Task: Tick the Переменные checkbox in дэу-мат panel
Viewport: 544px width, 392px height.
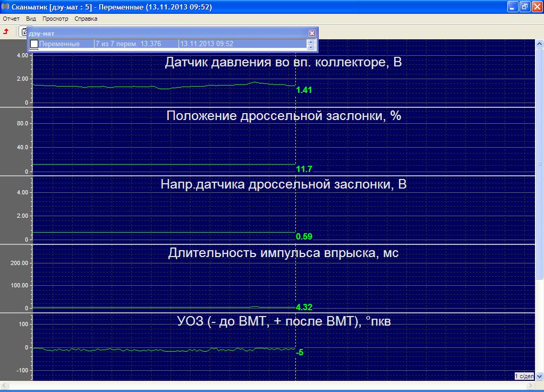Action: (34, 44)
